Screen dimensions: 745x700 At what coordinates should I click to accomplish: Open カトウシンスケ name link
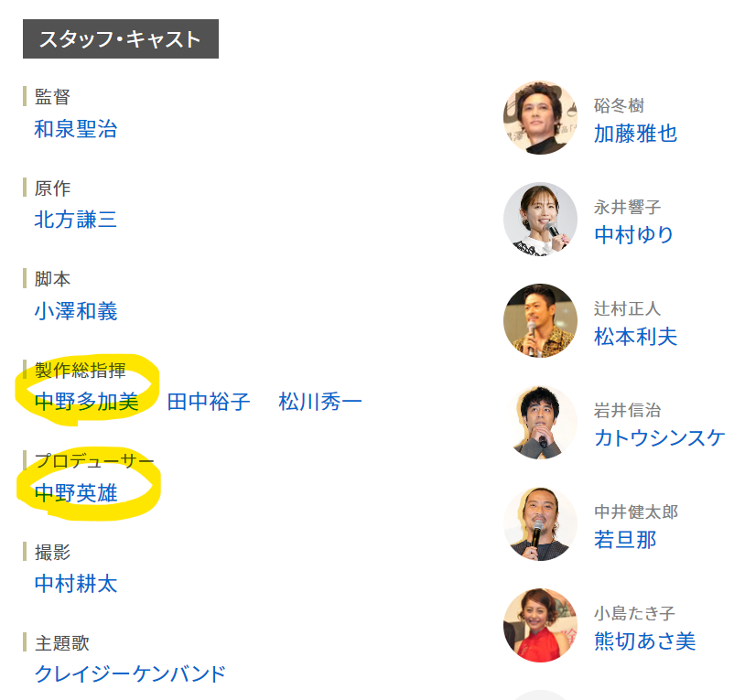(659, 437)
